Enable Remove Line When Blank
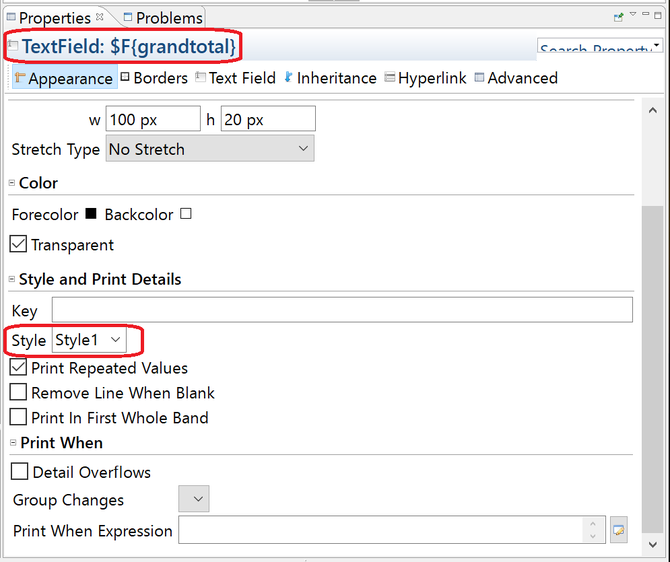The width and height of the screenshot is (670, 562). (x=18, y=392)
